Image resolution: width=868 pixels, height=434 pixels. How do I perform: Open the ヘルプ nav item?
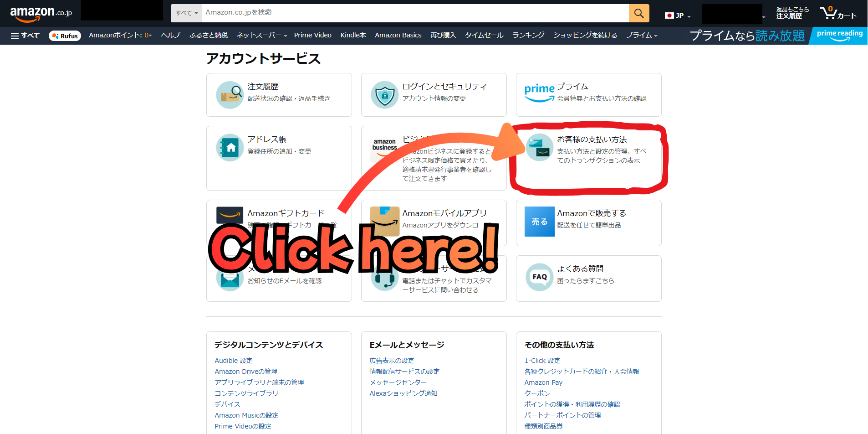click(171, 35)
